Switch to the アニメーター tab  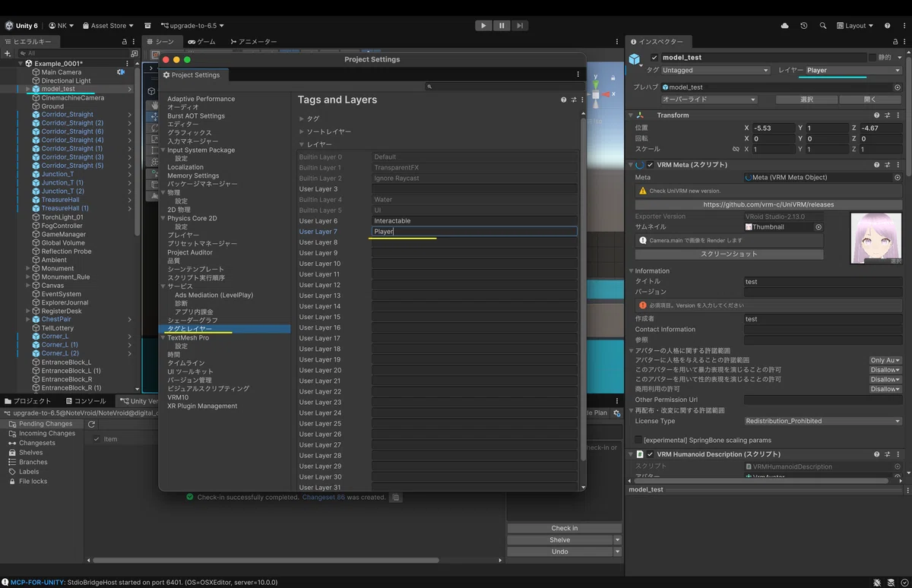(253, 42)
